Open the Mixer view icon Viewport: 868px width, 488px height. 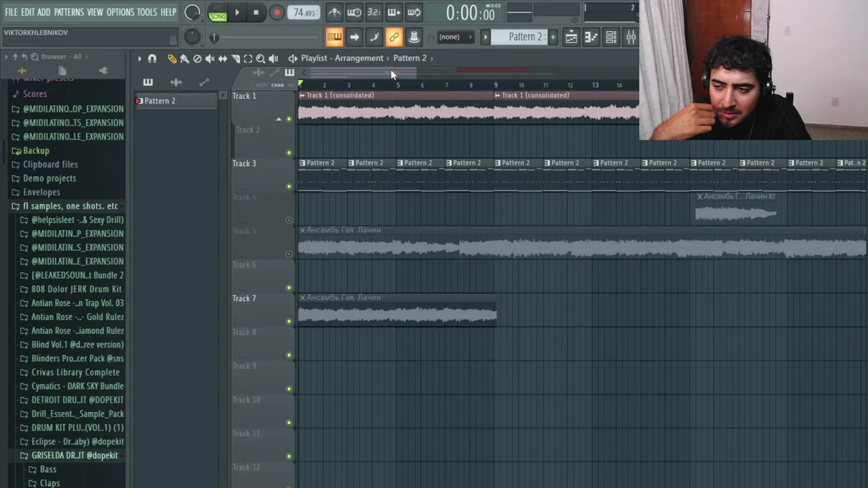pos(631,37)
